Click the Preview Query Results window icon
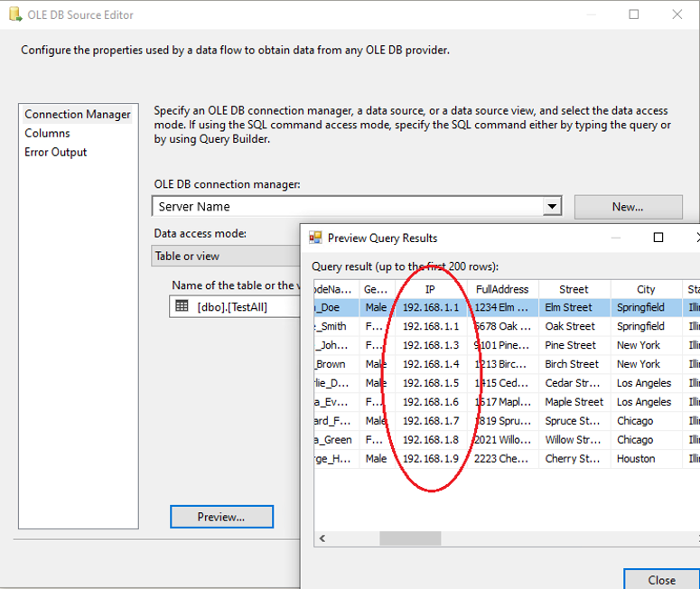 tap(315, 238)
